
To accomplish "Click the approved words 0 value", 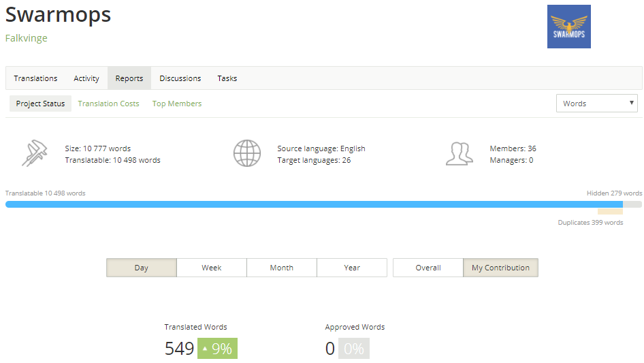I will (x=329, y=349).
